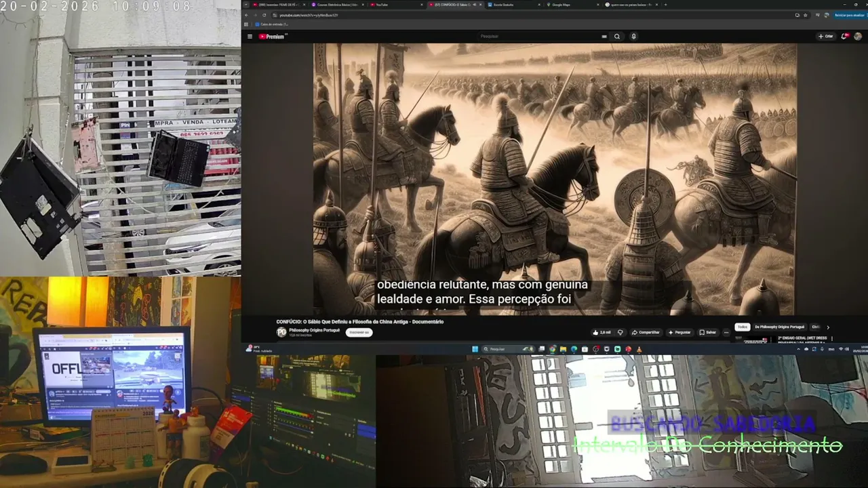Switch to the Cursos Eletrônica Básica tab
Viewport: 868px width, 488px height.
(x=336, y=5)
